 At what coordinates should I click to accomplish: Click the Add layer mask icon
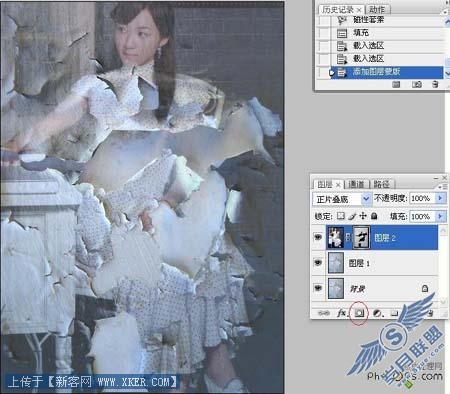359,313
